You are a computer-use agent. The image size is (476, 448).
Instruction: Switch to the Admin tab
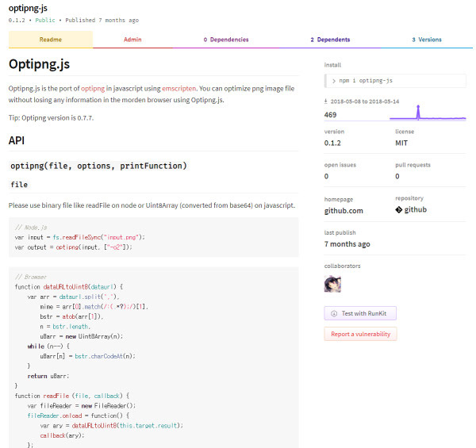[x=132, y=40]
